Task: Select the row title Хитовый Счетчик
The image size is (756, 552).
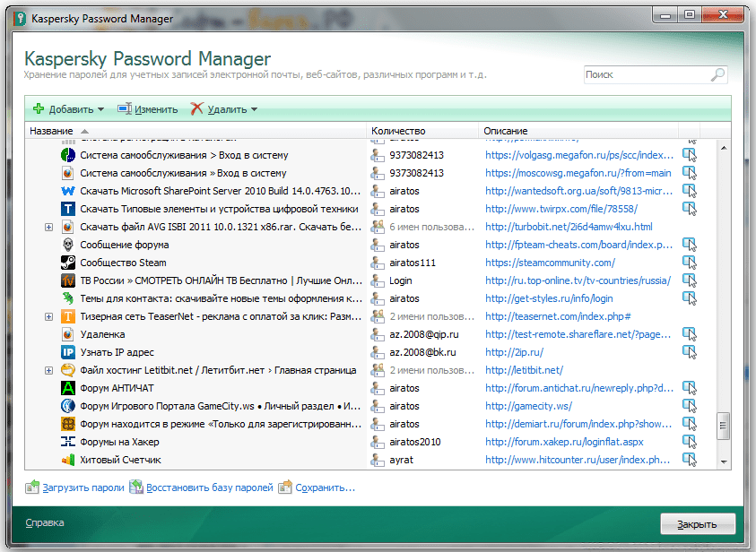Action: pyautogui.click(x=120, y=460)
